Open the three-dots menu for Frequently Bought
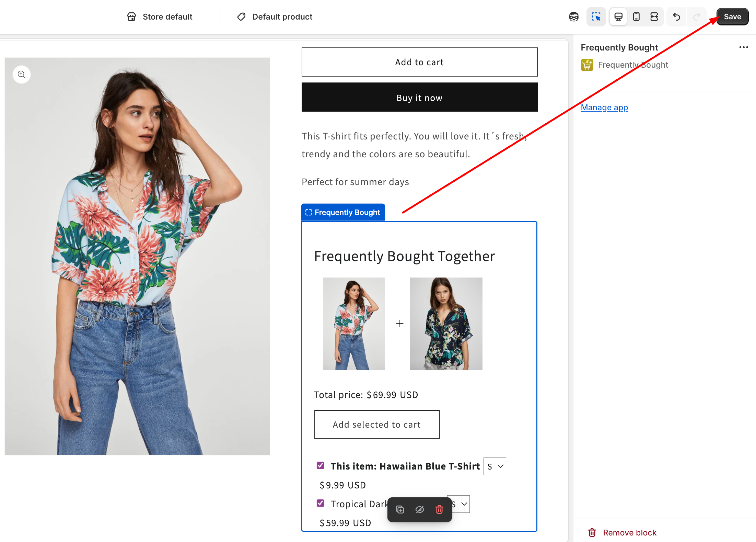 tap(743, 47)
